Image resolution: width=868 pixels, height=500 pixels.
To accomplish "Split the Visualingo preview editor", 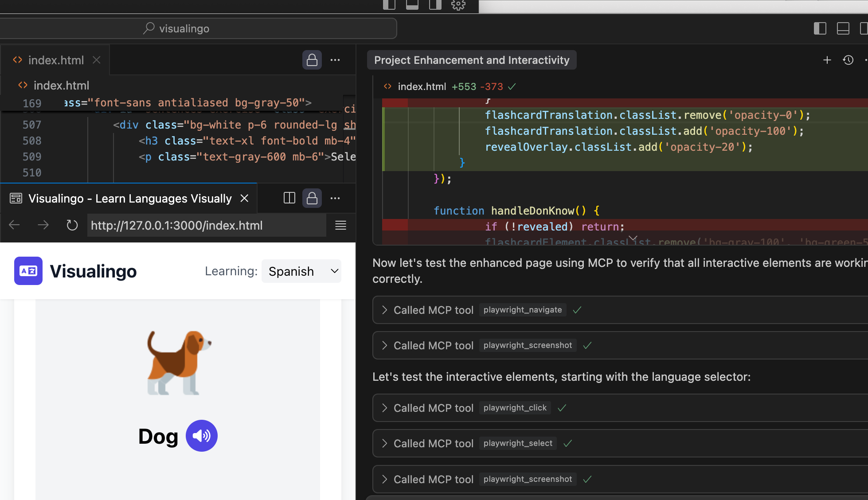I will 289,198.
